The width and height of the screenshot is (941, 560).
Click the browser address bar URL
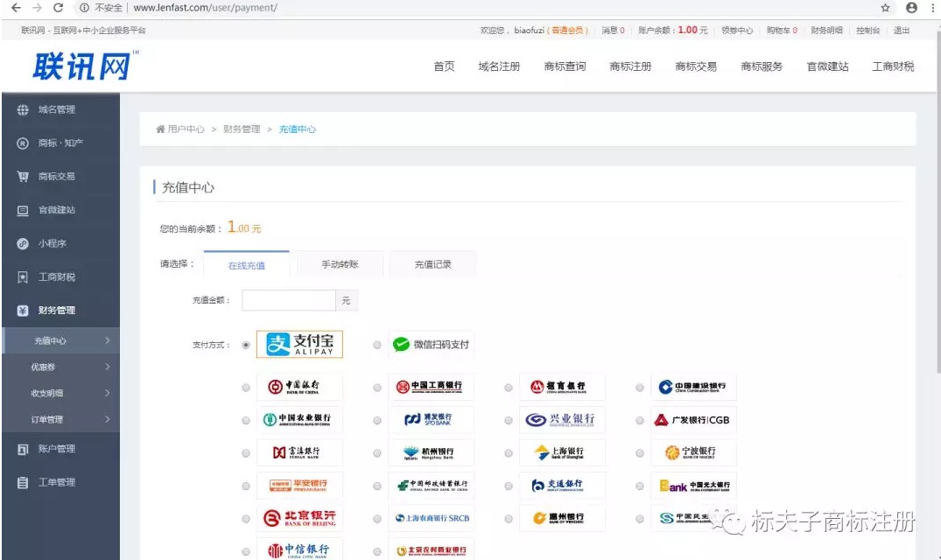[x=205, y=8]
